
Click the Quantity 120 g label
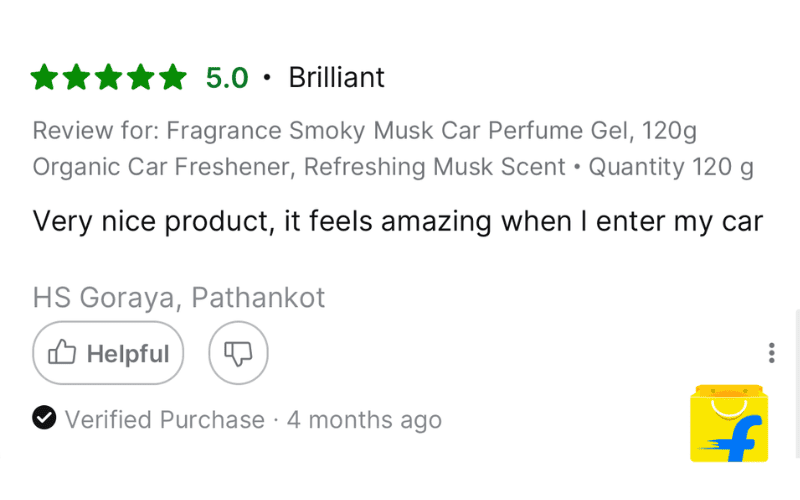(670, 166)
